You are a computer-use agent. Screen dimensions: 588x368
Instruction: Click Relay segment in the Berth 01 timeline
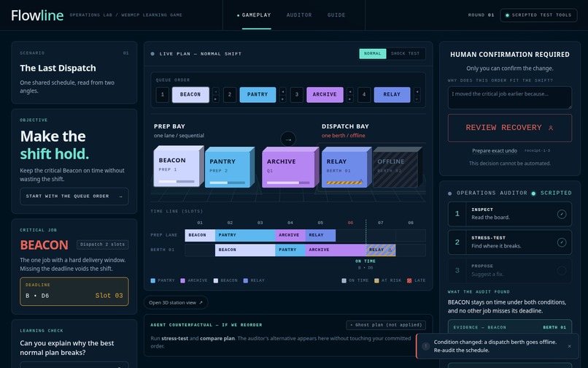pyautogui.click(x=381, y=250)
